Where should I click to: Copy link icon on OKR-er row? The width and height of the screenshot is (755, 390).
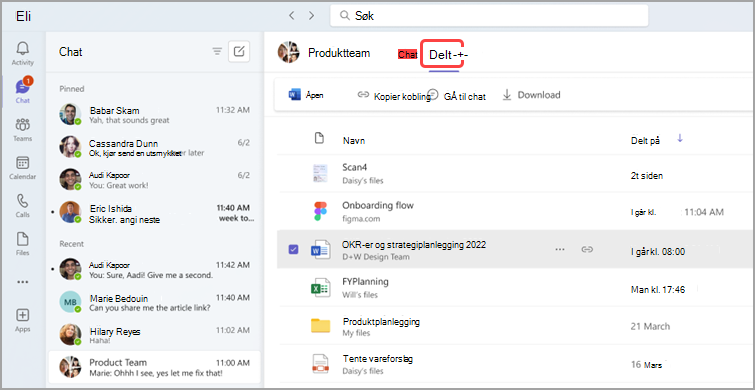coord(586,249)
